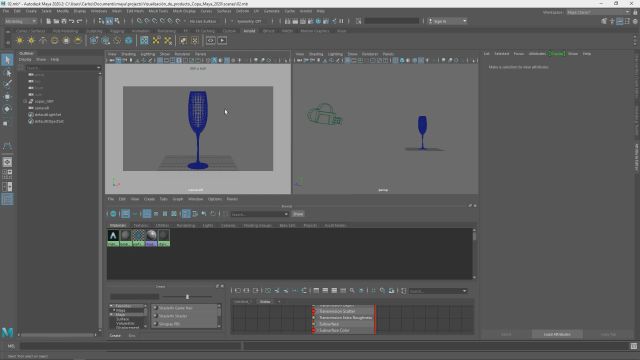Click the New Scene toolbar icon
Screen dimensions: 640x360
point(48,21)
